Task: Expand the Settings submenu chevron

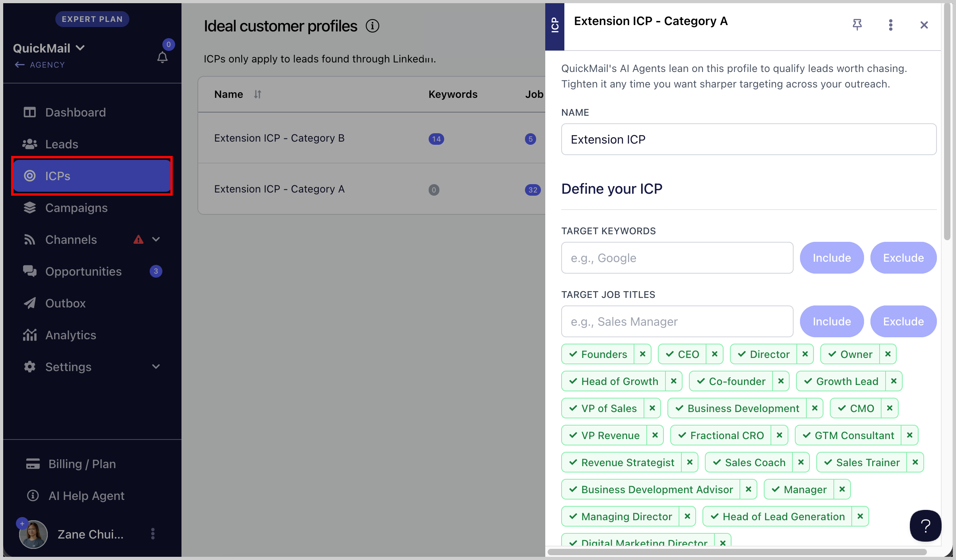Action: tap(156, 367)
